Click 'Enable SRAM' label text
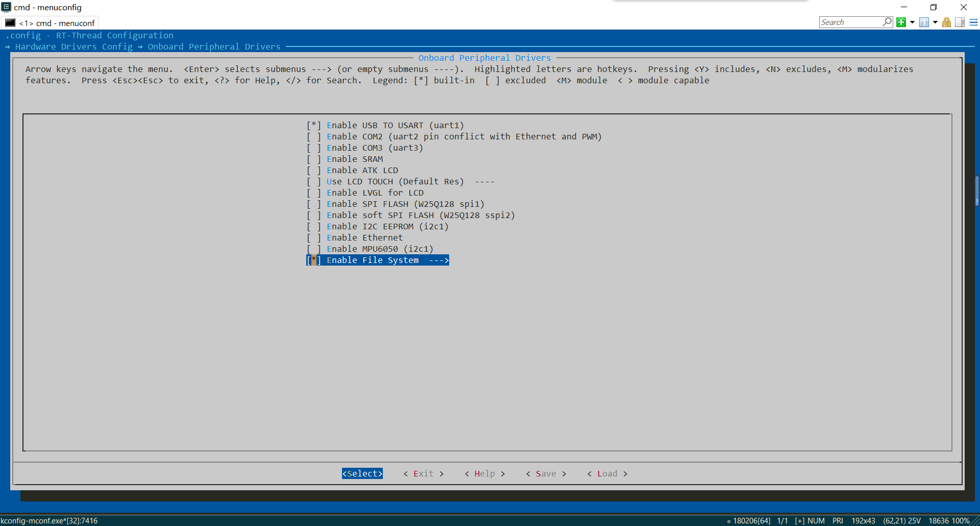Viewport: 980px width, 526px height. point(355,159)
